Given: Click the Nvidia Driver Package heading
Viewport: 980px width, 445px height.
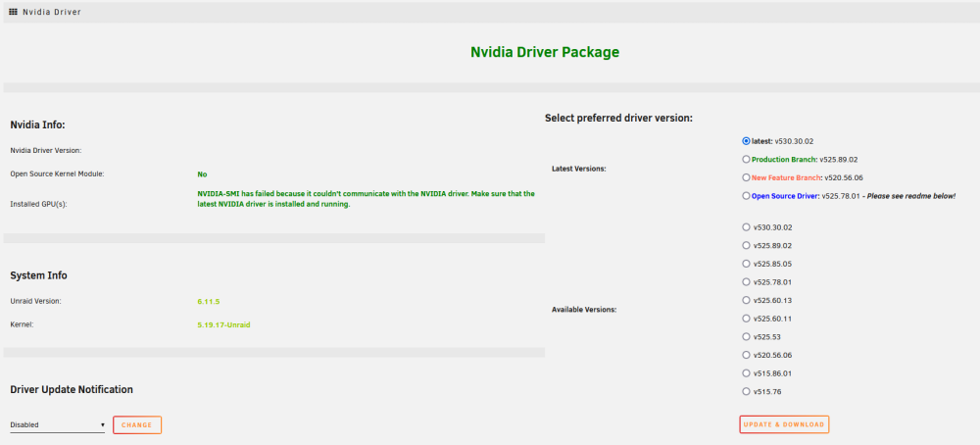Looking at the screenshot, I should tap(544, 52).
